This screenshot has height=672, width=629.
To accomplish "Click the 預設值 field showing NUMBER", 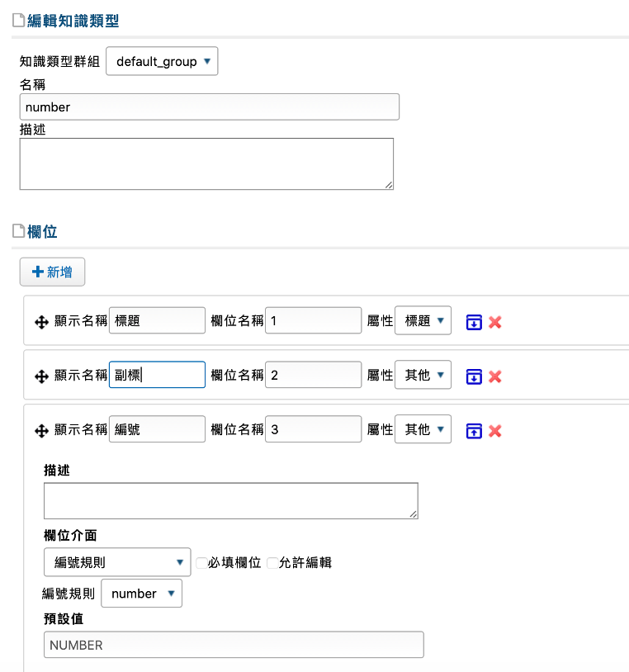I will (x=233, y=645).
